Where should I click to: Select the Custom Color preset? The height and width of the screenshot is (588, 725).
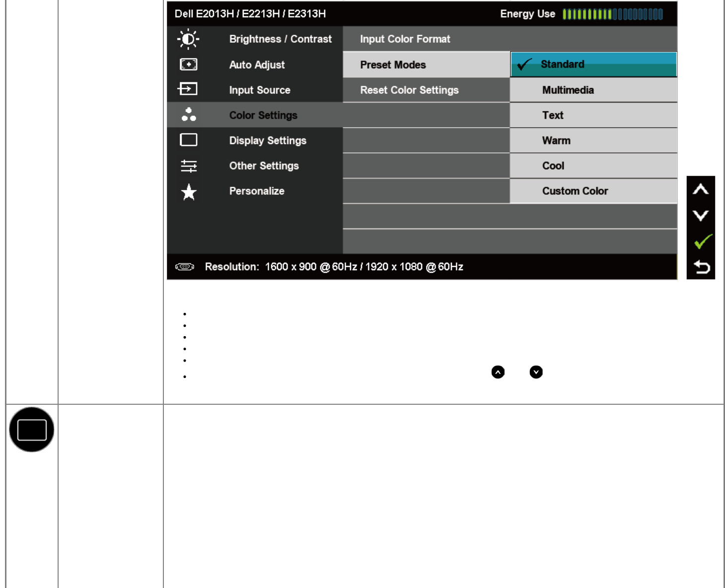click(x=594, y=191)
